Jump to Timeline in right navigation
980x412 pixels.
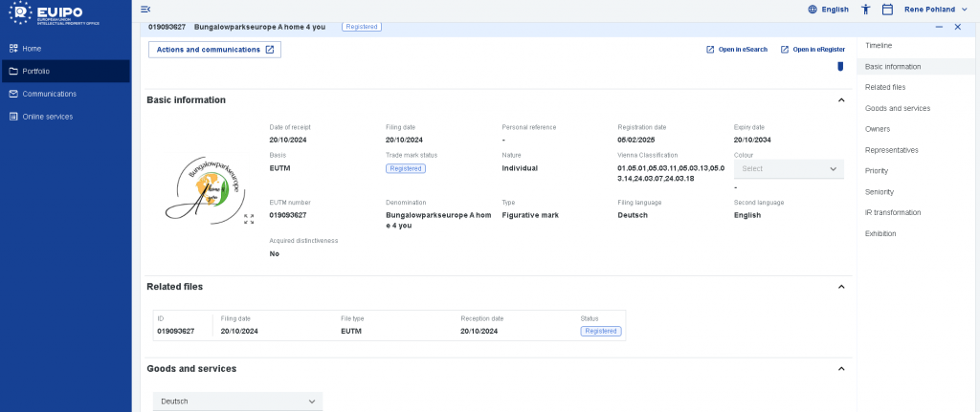[x=879, y=46]
